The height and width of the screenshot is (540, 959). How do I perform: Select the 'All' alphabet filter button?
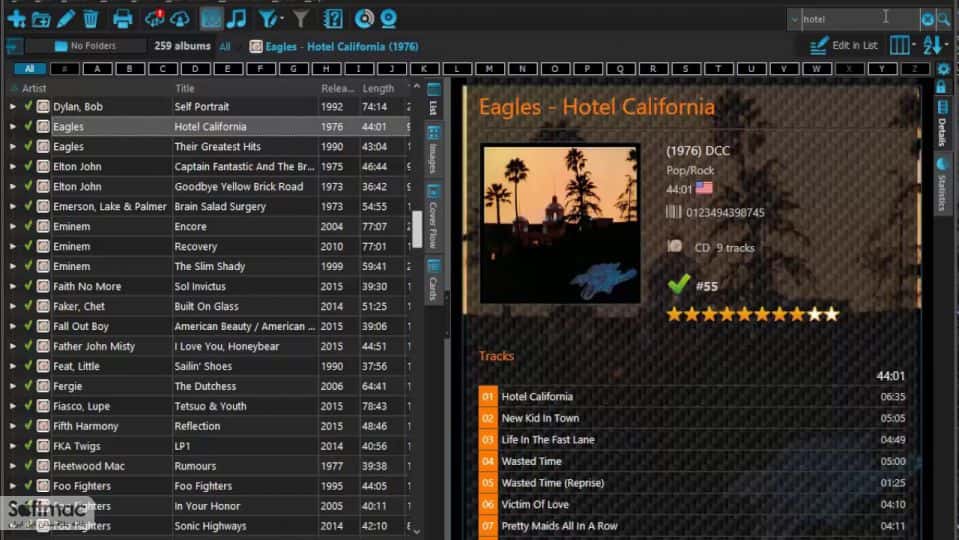pyautogui.click(x=29, y=68)
